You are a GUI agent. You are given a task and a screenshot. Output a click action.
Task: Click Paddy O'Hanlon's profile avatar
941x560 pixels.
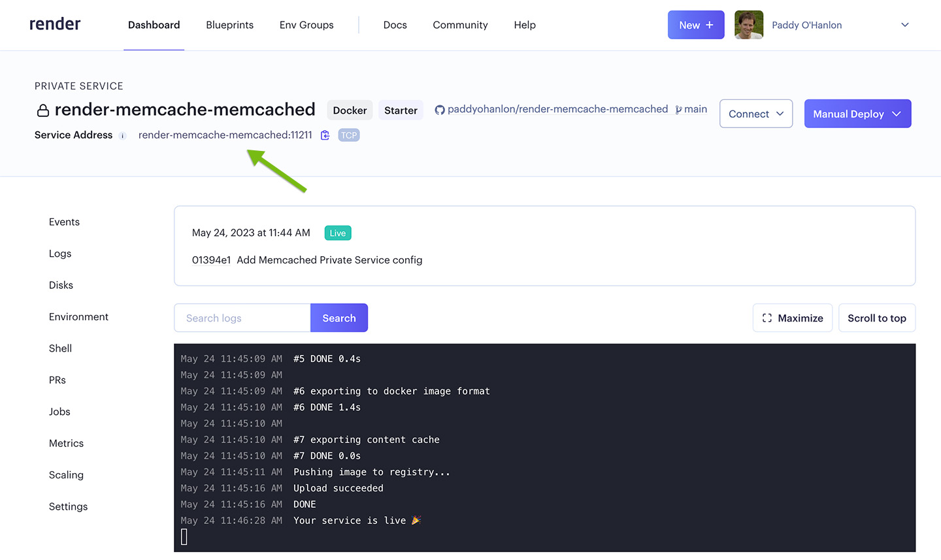pyautogui.click(x=749, y=25)
